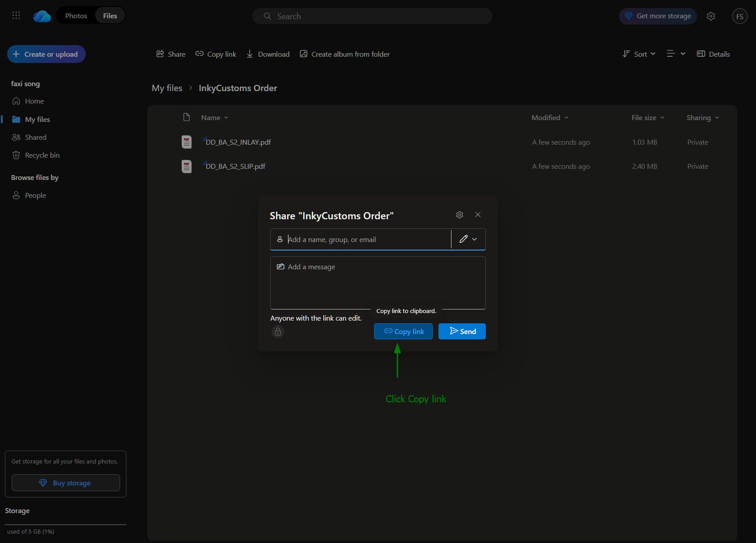756x543 pixels.
Task: Click the link settings lock icon
Action: (278, 332)
